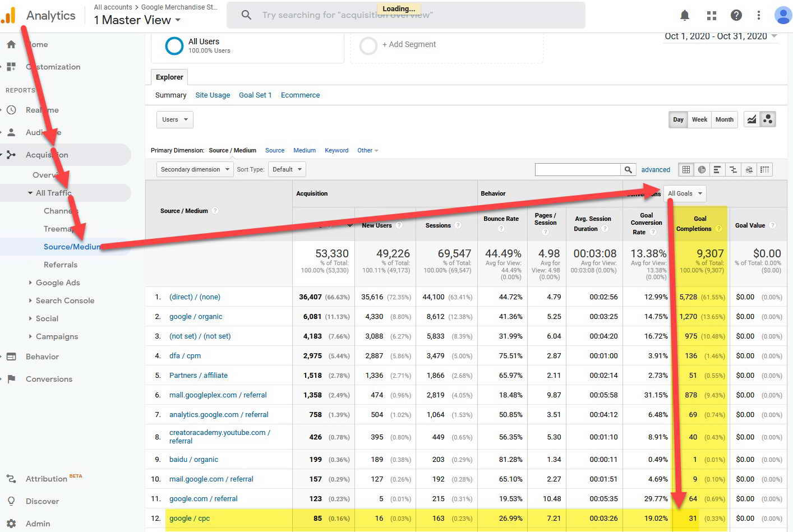This screenshot has height=532, width=793.
Task: Click google / organic source link
Action: [x=196, y=317]
